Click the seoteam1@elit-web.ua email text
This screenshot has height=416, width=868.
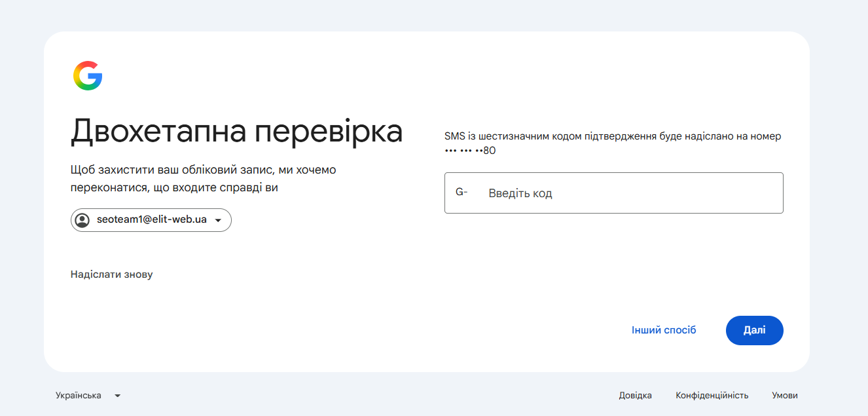tap(152, 220)
